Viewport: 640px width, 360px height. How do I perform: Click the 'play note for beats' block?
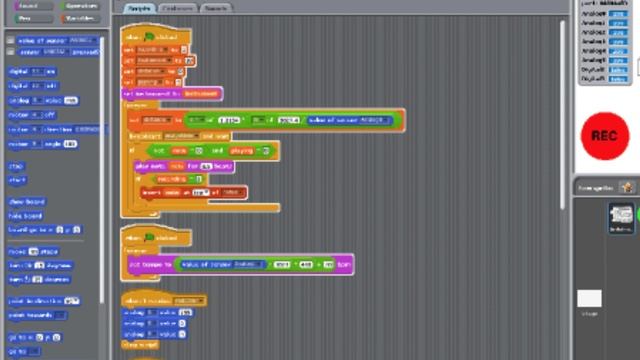click(x=184, y=166)
